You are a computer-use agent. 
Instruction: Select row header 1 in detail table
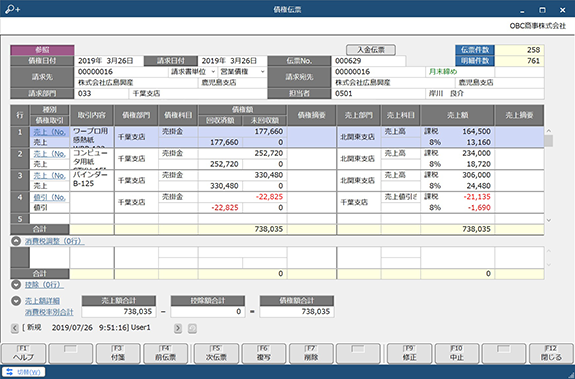(20, 137)
